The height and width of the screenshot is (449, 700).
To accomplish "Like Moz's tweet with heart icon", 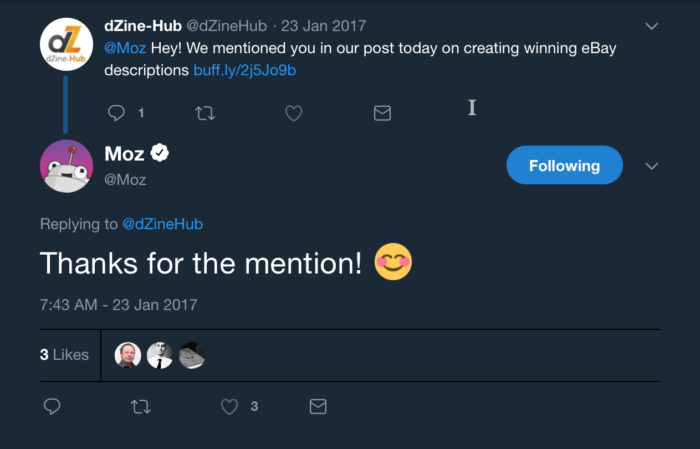I will click(x=230, y=406).
